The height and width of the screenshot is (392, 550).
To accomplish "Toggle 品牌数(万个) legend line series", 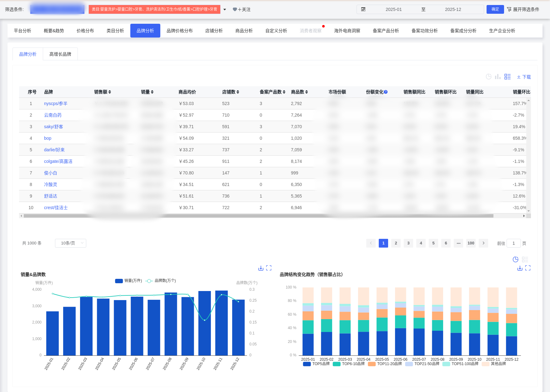I will (x=161, y=281).
